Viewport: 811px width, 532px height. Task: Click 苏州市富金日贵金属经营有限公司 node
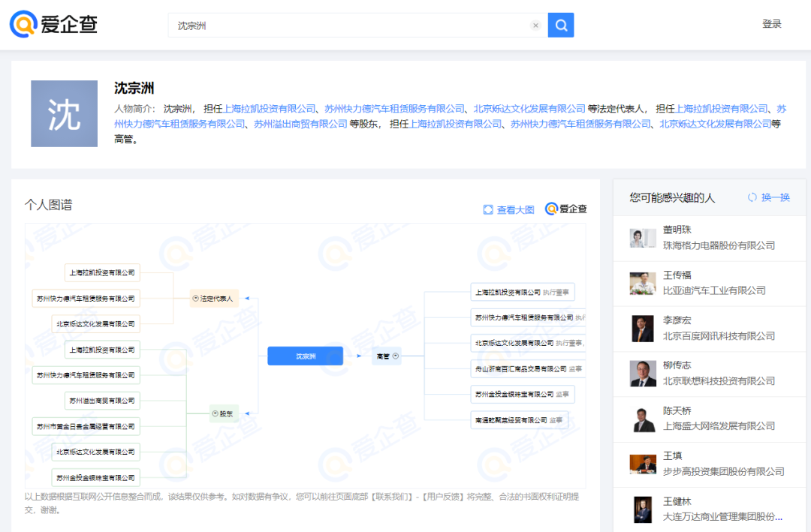86,426
